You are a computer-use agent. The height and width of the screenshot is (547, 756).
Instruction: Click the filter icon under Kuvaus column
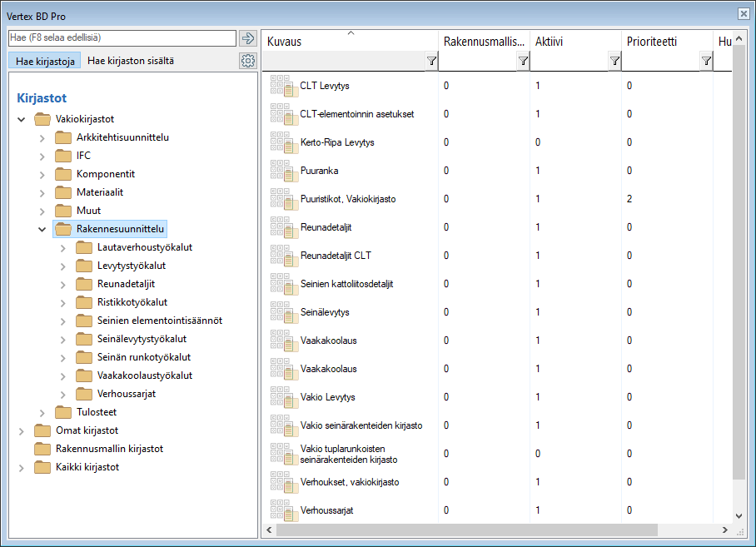point(431,61)
